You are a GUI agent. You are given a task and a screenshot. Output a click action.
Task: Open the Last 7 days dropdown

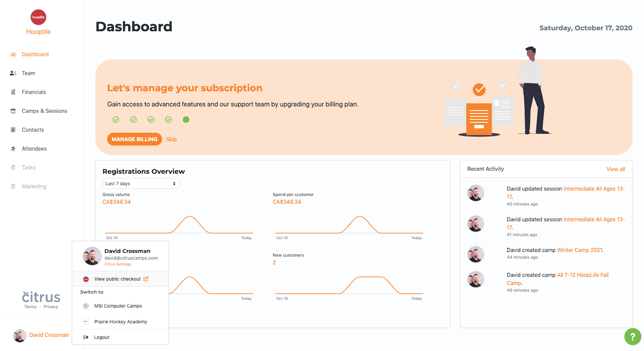tap(141, 184)
